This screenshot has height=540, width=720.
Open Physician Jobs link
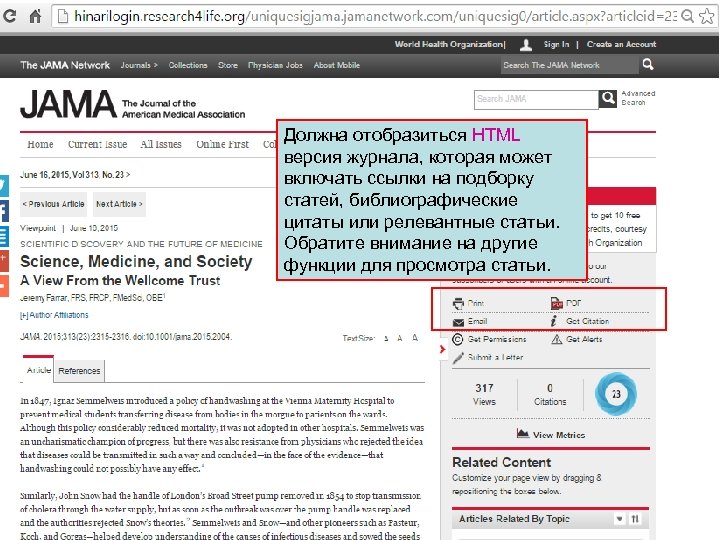(275, 65)
